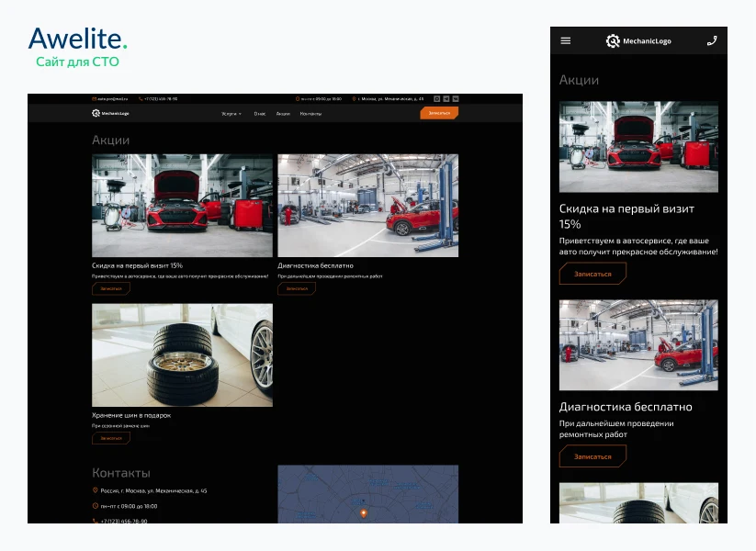Image resolution: width=756 pixels, height=551 pixels.
Task: Click the MechanicLogo gear icon in the mobile header
Action: [x=613, y=41]
